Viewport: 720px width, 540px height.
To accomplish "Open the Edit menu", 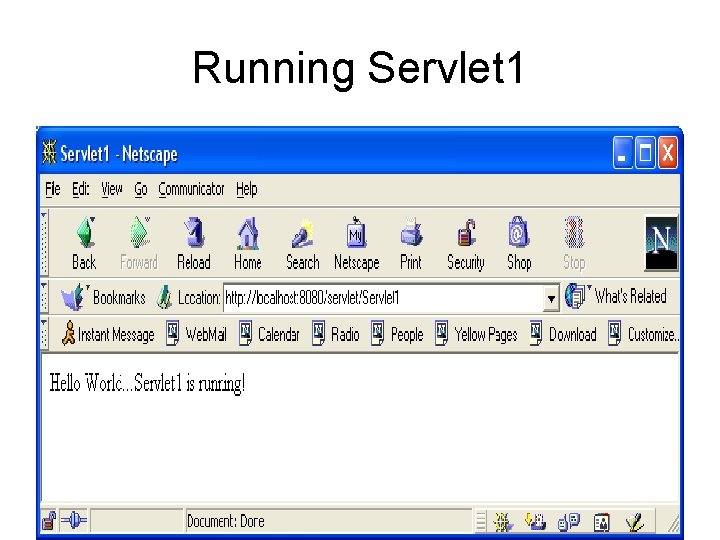I will (81, 189).
